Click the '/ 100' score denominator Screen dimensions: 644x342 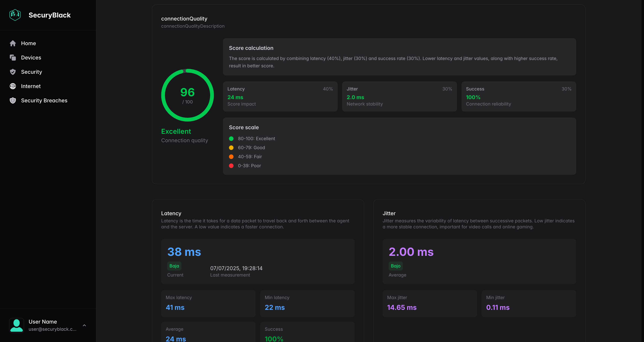188,102
